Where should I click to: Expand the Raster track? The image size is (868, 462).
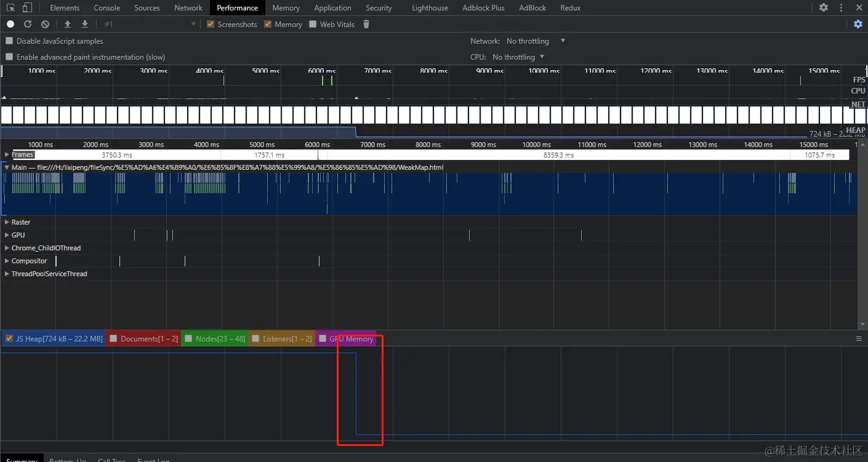7,222
